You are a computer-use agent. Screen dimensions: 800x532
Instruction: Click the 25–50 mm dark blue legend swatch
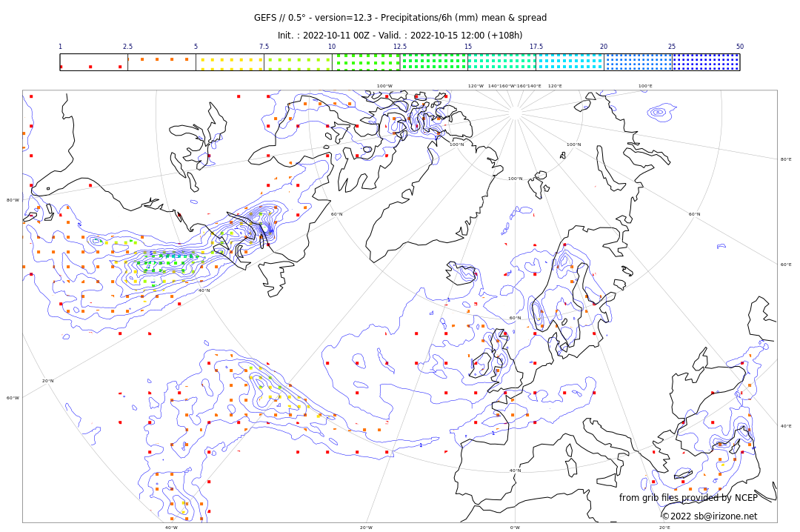tap(706, 62)
